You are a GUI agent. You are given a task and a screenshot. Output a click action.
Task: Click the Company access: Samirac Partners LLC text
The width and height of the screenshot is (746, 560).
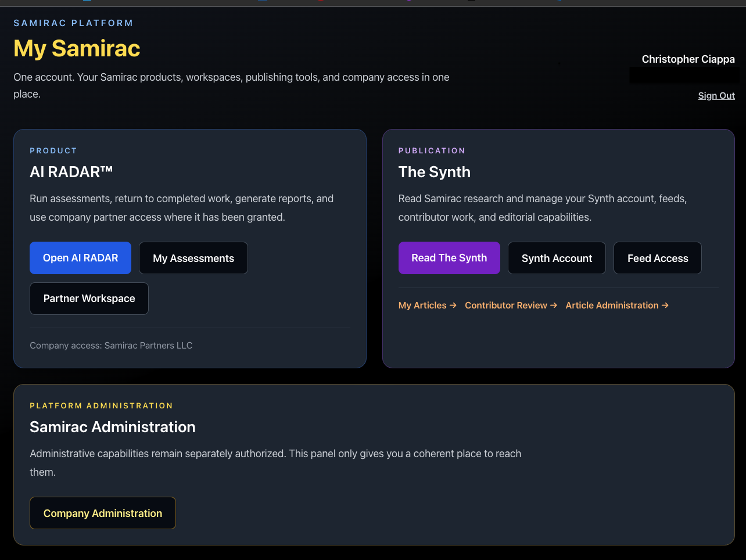point(111,346)
